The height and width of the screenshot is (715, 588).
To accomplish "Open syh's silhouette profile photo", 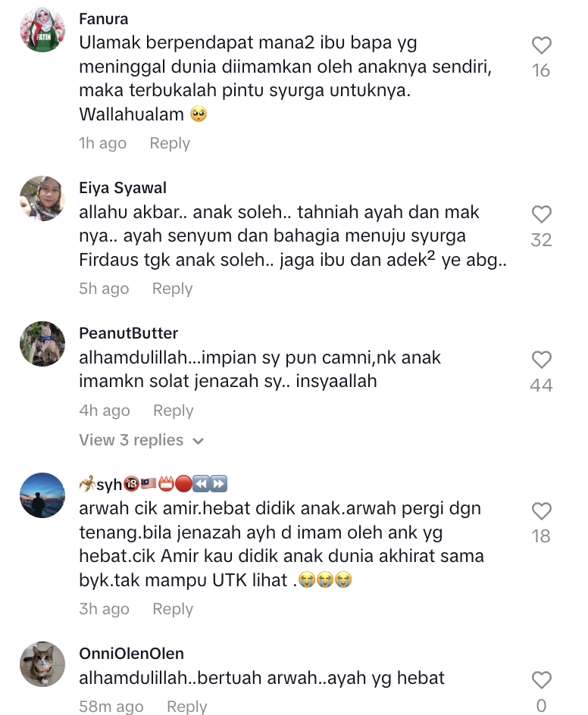I will click(x=42, y=495).
